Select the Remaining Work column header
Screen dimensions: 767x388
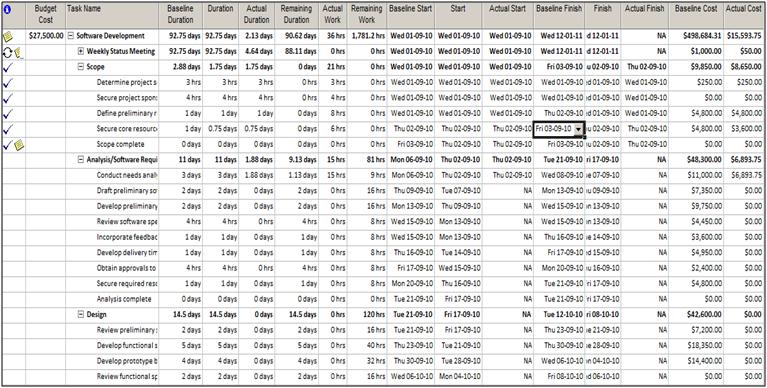[x=367, y=15]
